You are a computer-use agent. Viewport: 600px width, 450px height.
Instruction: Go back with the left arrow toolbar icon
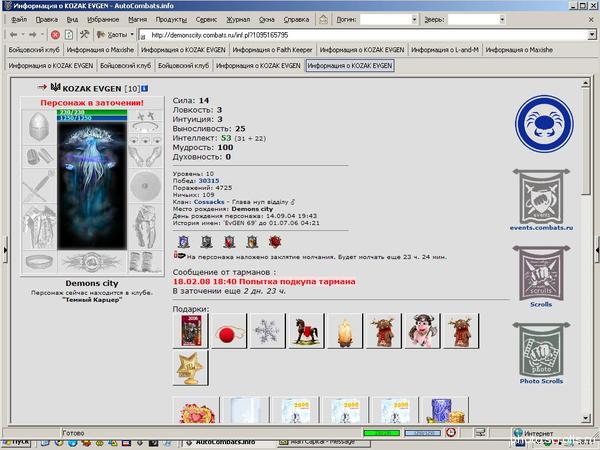pos(13,35)
